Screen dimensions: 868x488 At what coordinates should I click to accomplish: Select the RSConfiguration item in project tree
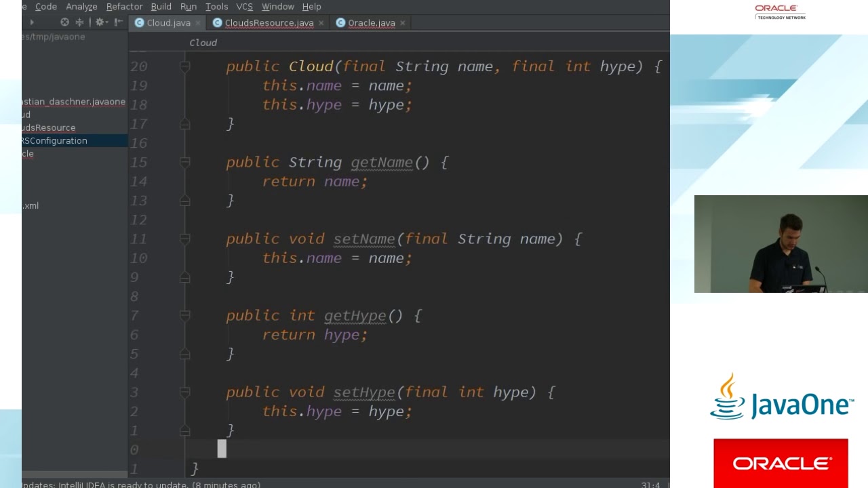pos(75,140)
